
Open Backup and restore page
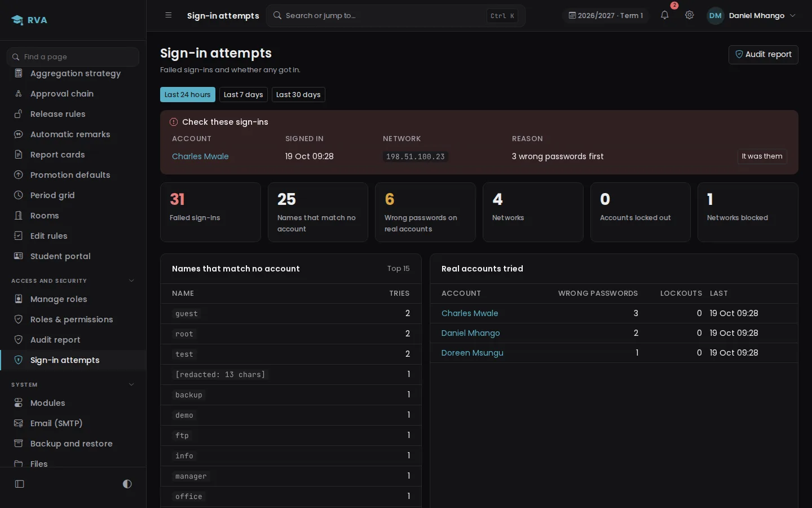coord(73,444)
